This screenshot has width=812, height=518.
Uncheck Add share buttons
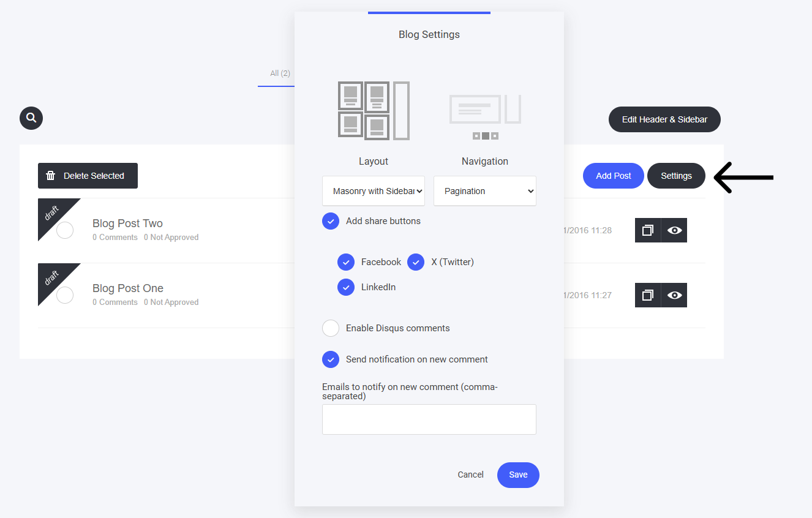click(331, 221)
